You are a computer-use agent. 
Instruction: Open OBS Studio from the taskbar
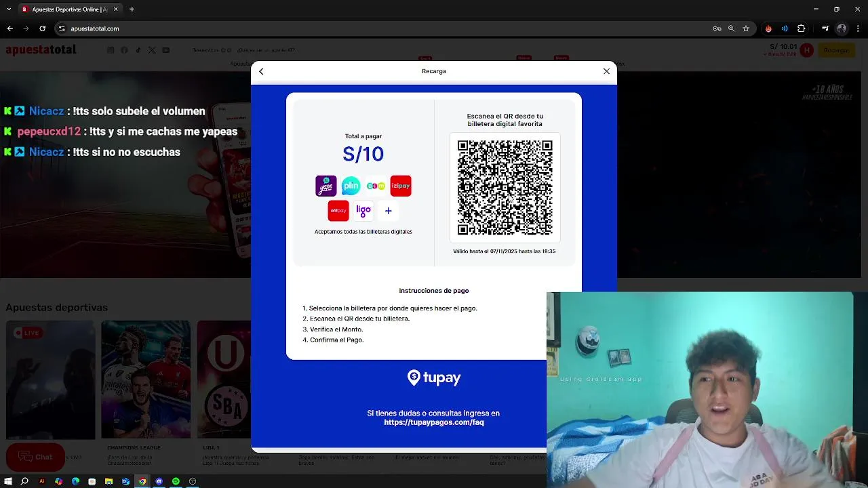click(x=193, y=481)
